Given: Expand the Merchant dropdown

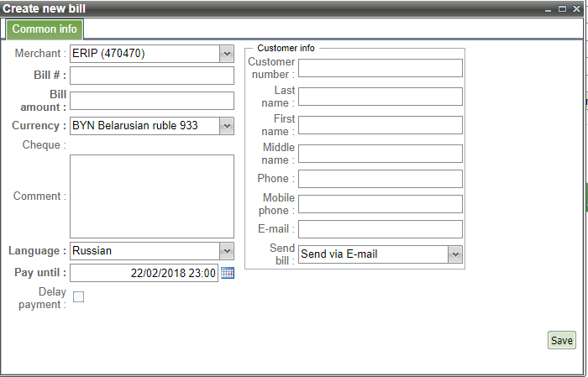Looking at the screenshot, I should tap(226, 54).
